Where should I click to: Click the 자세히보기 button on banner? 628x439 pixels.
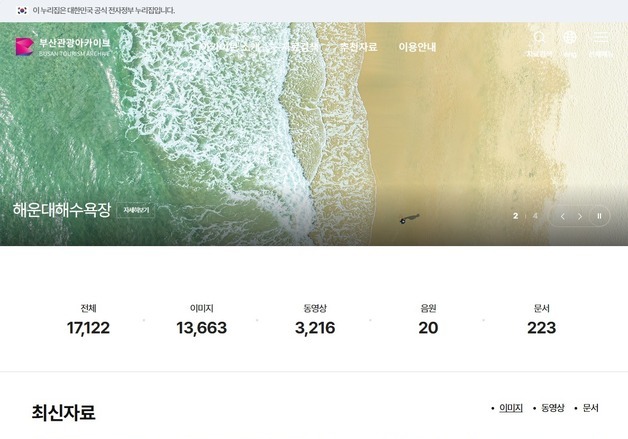click(136, 210)
